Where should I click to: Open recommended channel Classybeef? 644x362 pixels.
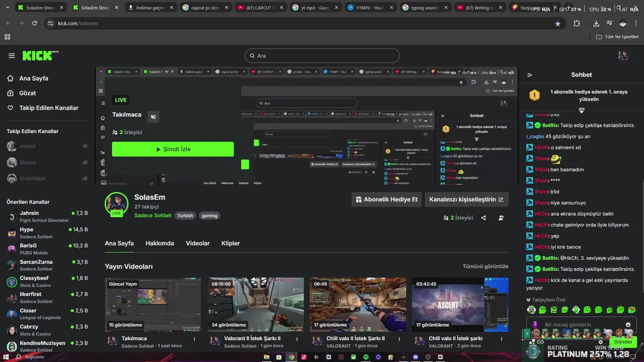[47, 282]
